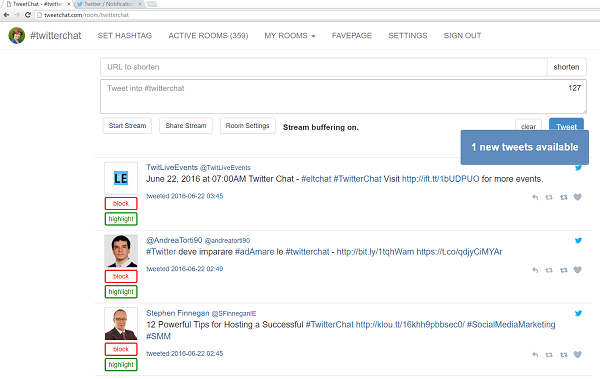Viewport: 600px width, 379px height.
Task: Focus the URL to shorten field
Action: pos(324,67)
